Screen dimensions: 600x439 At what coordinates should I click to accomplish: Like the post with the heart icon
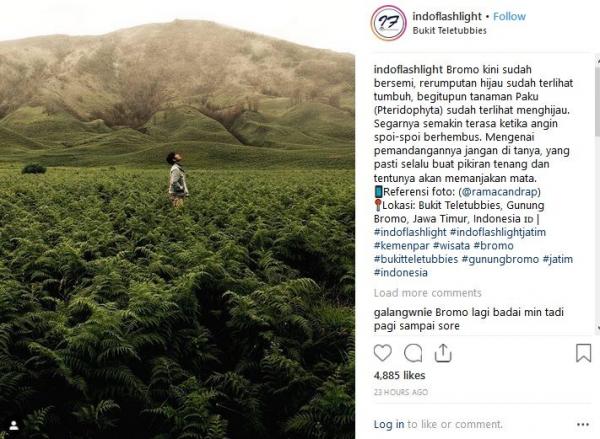[x=382, y=353]
